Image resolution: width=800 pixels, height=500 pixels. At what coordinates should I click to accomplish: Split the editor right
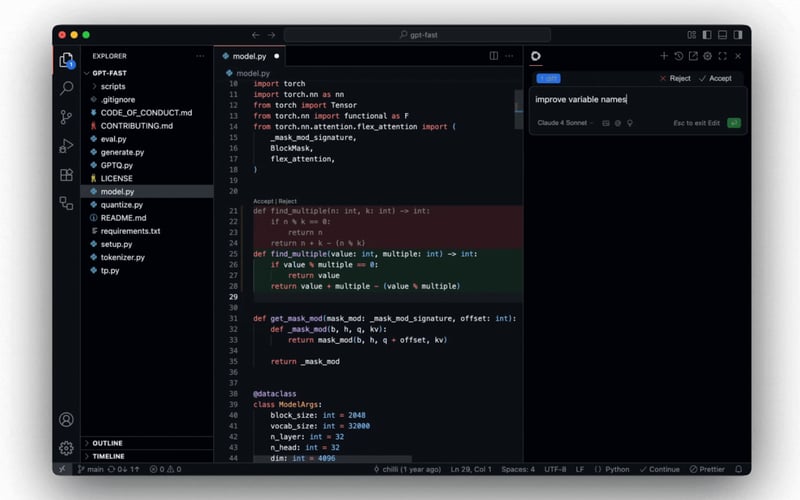pyautogui.click(x=494, y=56)
